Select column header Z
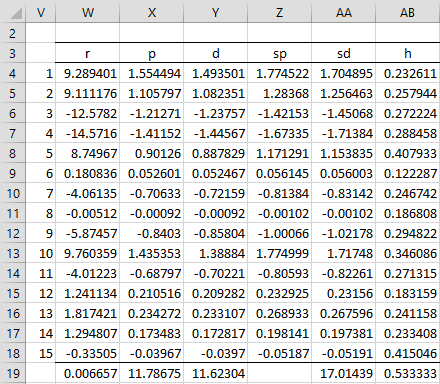 tap(280, 13)
